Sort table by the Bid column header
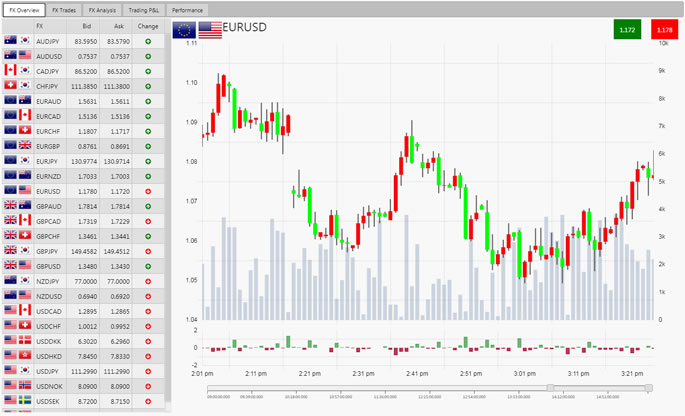Viewport: 685px width, 416px height. point(88,25)
